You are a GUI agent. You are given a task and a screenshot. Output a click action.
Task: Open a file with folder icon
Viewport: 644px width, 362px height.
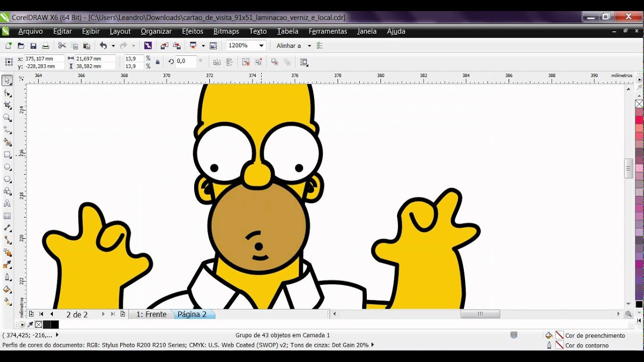(x=21, y=46)
